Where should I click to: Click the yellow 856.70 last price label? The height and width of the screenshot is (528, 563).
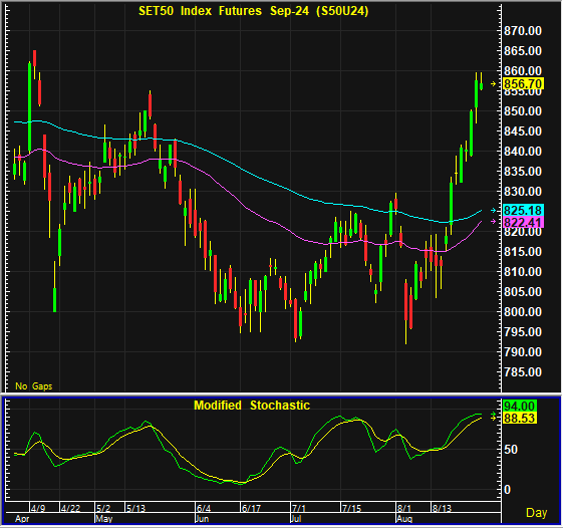(x=524, y=84)
